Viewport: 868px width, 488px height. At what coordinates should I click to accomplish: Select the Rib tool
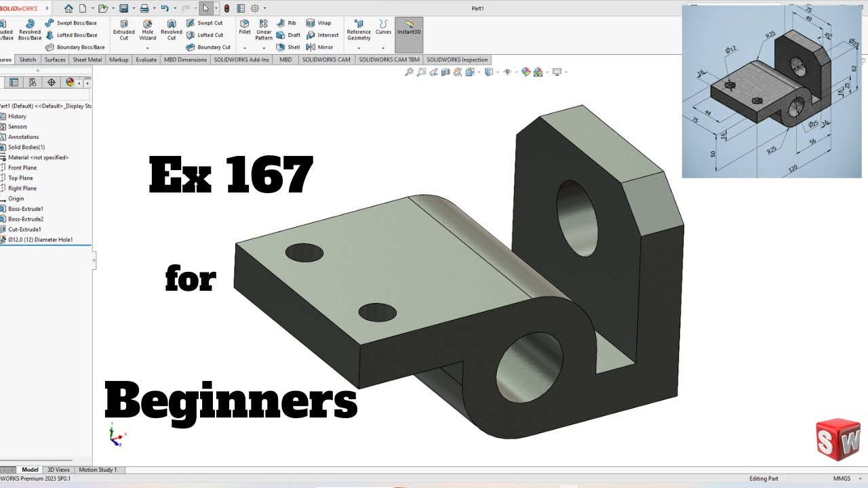click(x=288, y=23)
